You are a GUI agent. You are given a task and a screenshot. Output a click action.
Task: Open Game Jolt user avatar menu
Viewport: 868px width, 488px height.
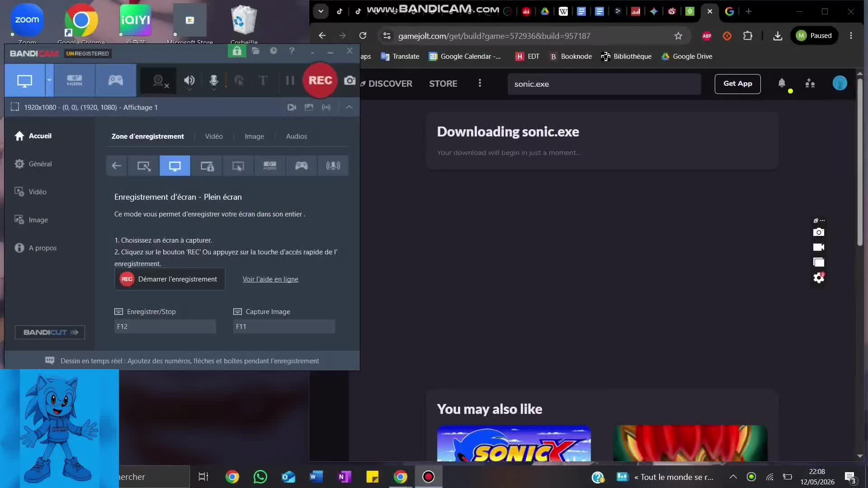coord(840,83)
